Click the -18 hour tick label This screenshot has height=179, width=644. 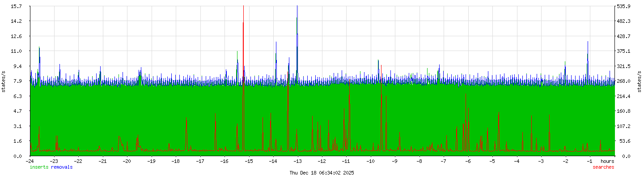[x=176, y=161]
